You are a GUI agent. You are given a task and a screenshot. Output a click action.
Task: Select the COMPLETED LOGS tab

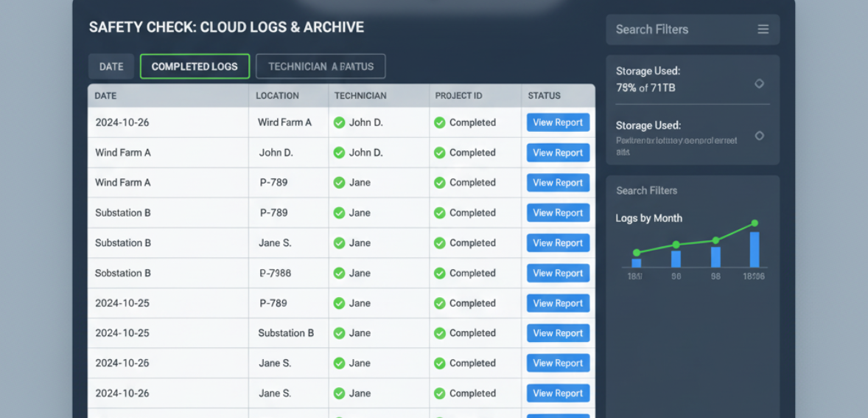tap(195, 66)
